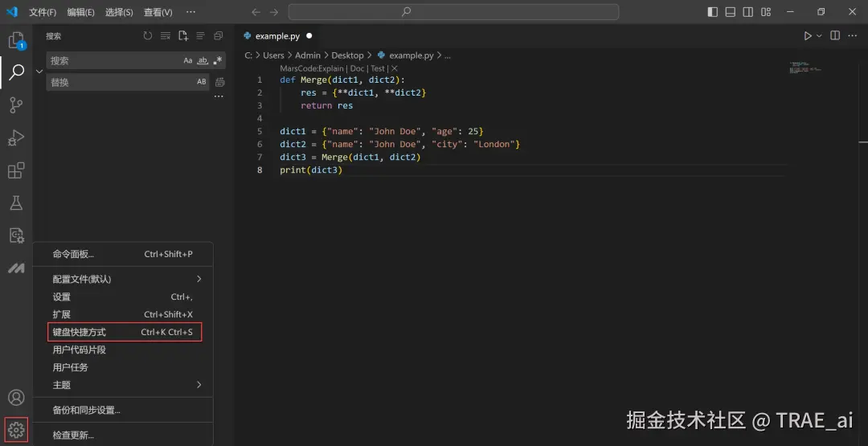868x446 pixels.
Task: Click Desktop breadcrumb segment
Action: [348, 55]
